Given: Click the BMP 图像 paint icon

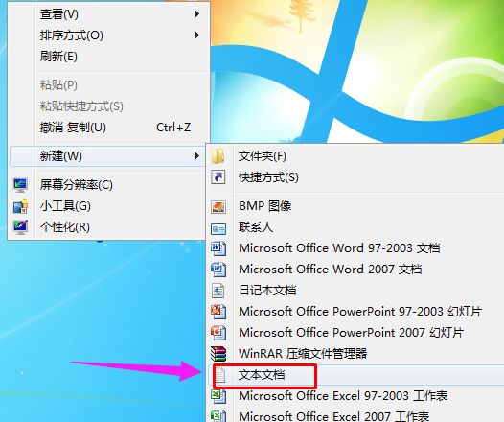Looking at the screenshot, I should [x=218, y=207].
